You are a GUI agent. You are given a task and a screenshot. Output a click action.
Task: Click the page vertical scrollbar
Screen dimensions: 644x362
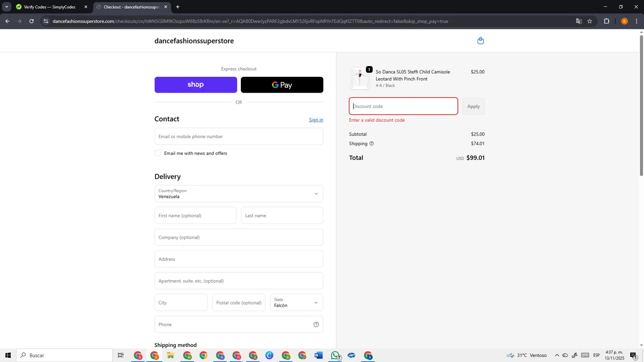(x=641, y=105)
